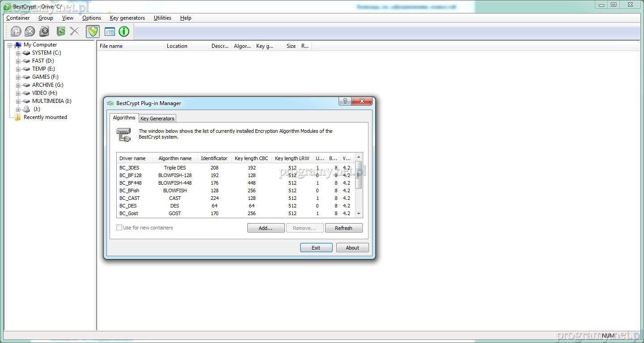
Task: Click the grey circled-X disk toolbar icon
Action: click(x=30, y=31)
